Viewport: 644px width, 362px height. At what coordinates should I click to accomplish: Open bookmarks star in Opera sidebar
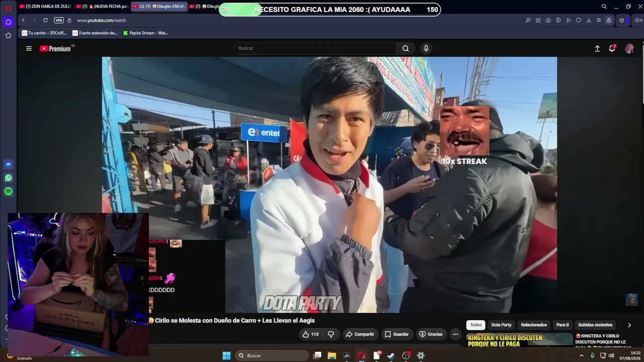click(x=9, y=35)
